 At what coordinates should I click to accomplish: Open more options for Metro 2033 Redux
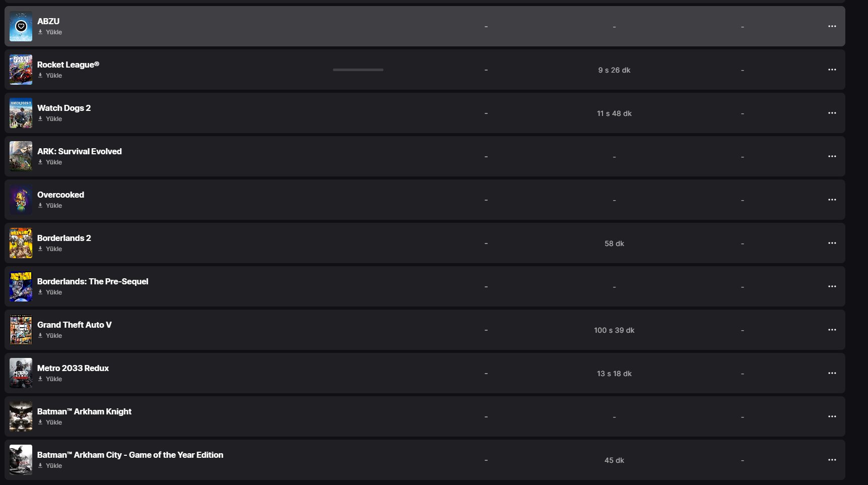[832, 373]
